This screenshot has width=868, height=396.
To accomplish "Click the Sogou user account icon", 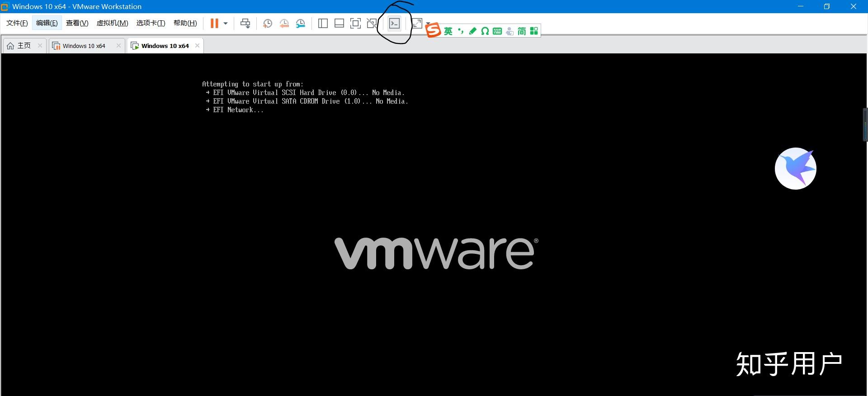I will tap(509, 31).
